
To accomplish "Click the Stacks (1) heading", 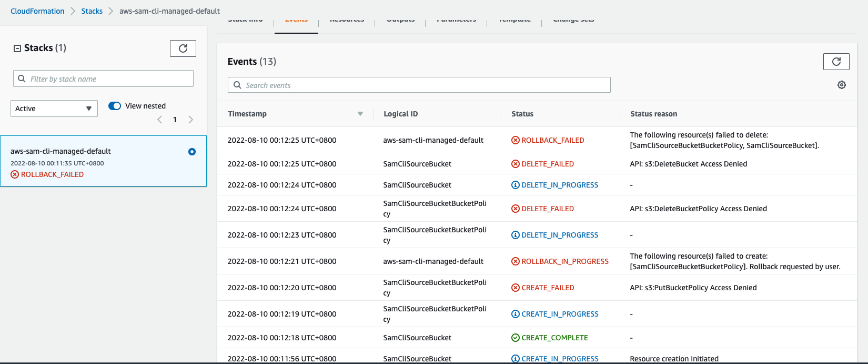I will coord(45,48).
